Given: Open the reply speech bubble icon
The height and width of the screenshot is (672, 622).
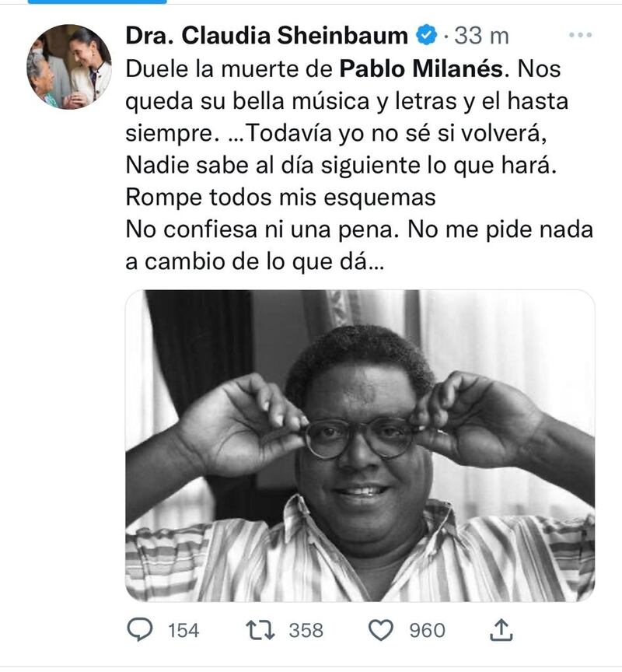Looking at the screenshot, I should (x=140, y=630).
